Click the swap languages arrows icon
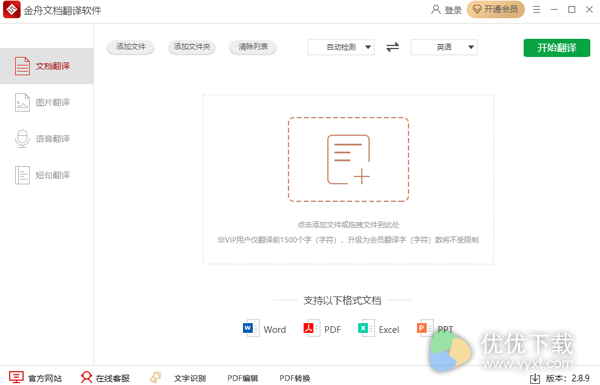600x385 pixels. (x=393, y=47)
